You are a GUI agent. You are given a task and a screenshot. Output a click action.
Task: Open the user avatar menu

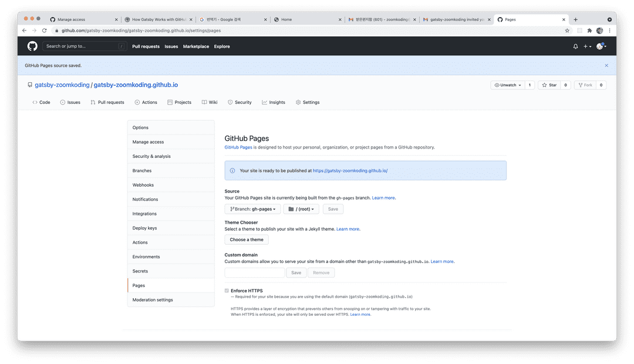click(601, 46)
